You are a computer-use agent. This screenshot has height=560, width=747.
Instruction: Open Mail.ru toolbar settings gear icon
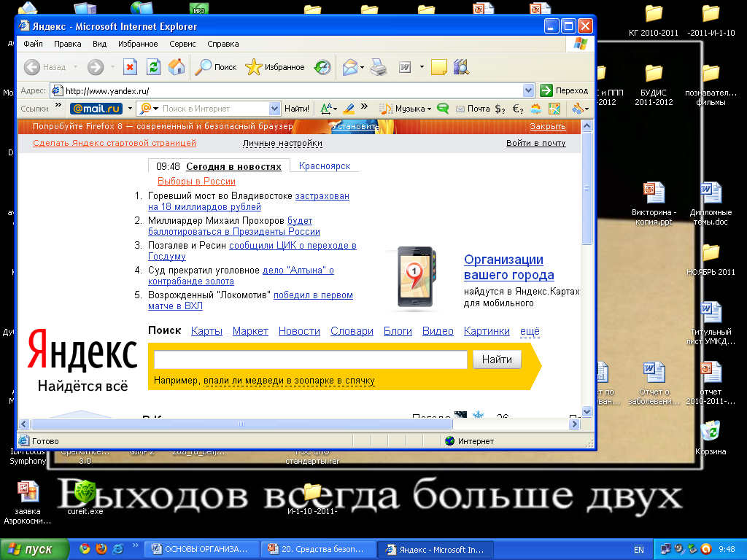(578, 109)
